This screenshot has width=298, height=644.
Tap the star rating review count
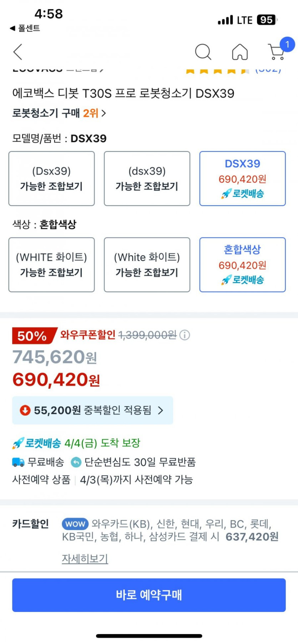tap(268, 70)
